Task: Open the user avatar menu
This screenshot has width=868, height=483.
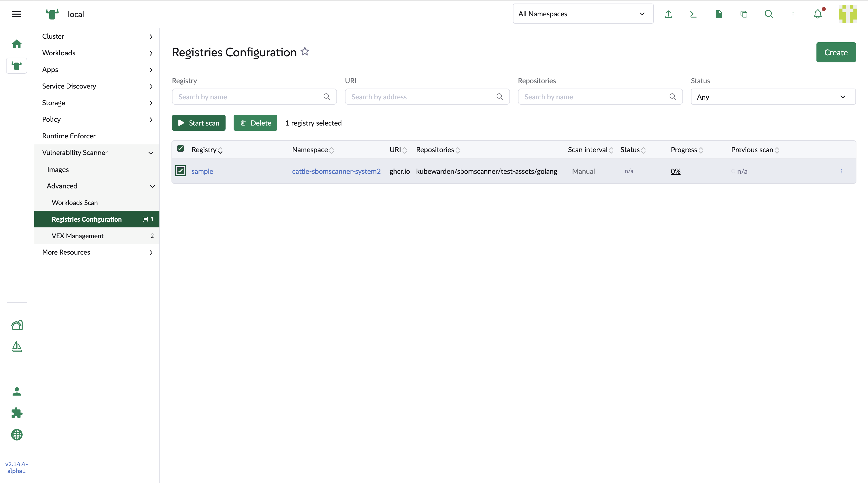Action: [848, 14]
